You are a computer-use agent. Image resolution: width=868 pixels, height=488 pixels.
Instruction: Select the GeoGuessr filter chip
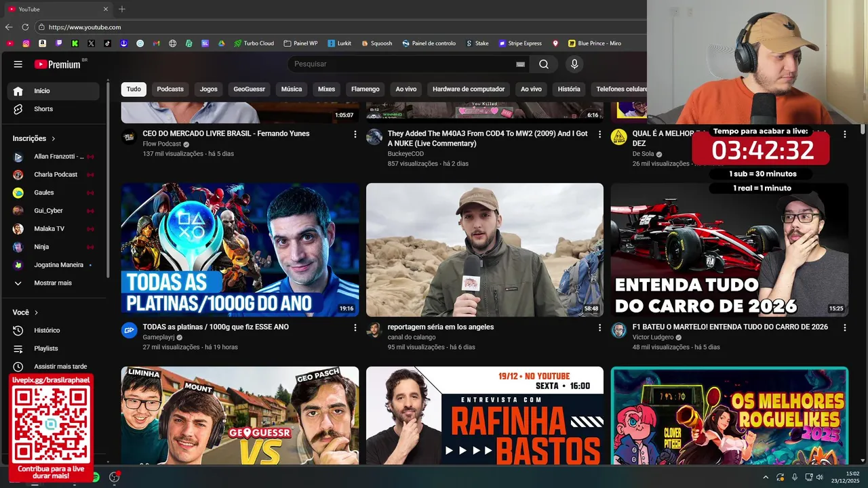pos(250,89)
